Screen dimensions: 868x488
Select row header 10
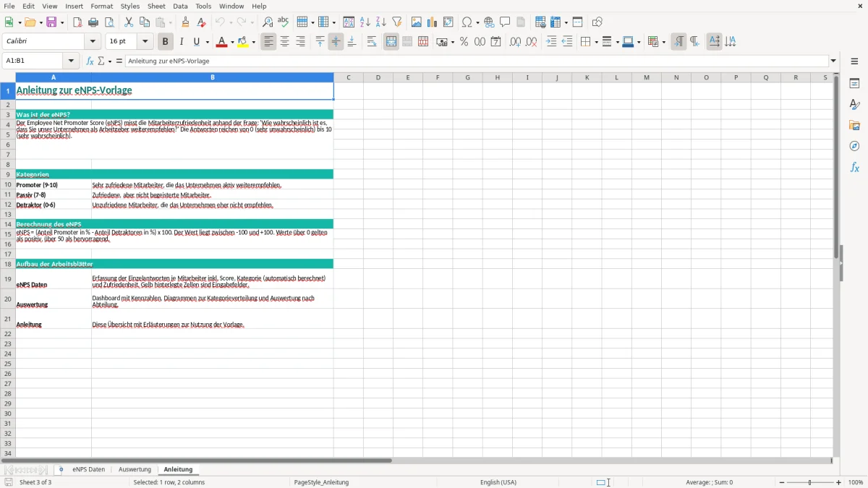tap(8, 185)
